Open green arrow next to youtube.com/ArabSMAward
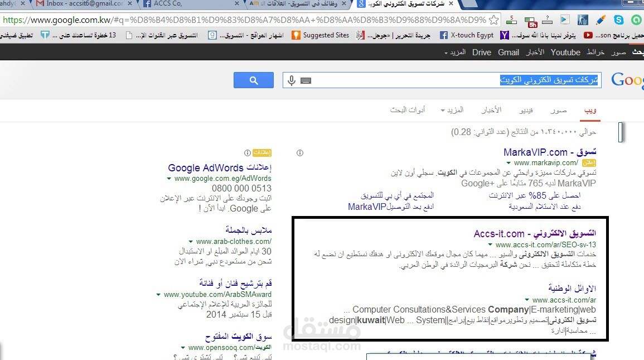The image size is (644, 360). [158, 295]
